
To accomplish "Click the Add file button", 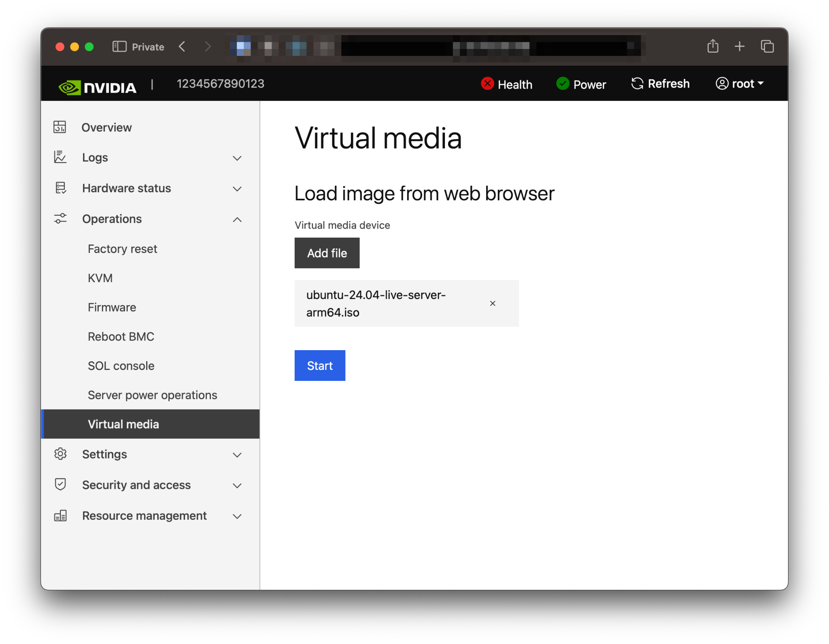I will click(327, 253).
